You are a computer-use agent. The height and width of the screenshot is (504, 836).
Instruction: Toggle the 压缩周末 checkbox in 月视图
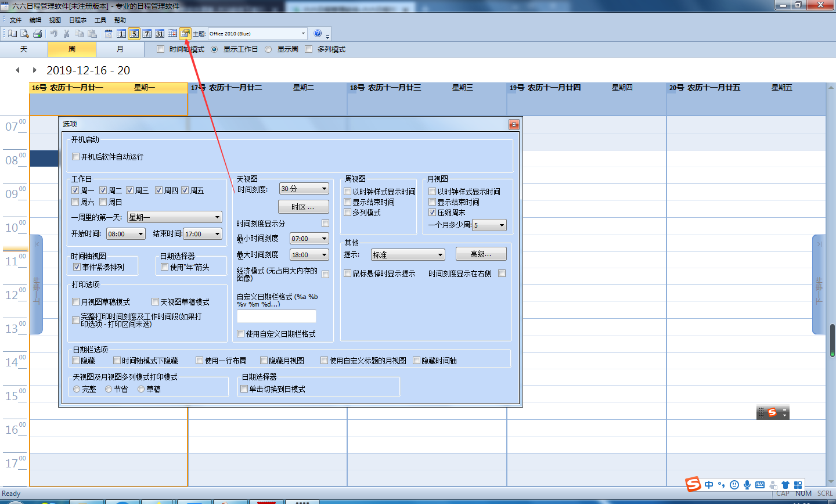pyautogui.click(x=432, y=213)
